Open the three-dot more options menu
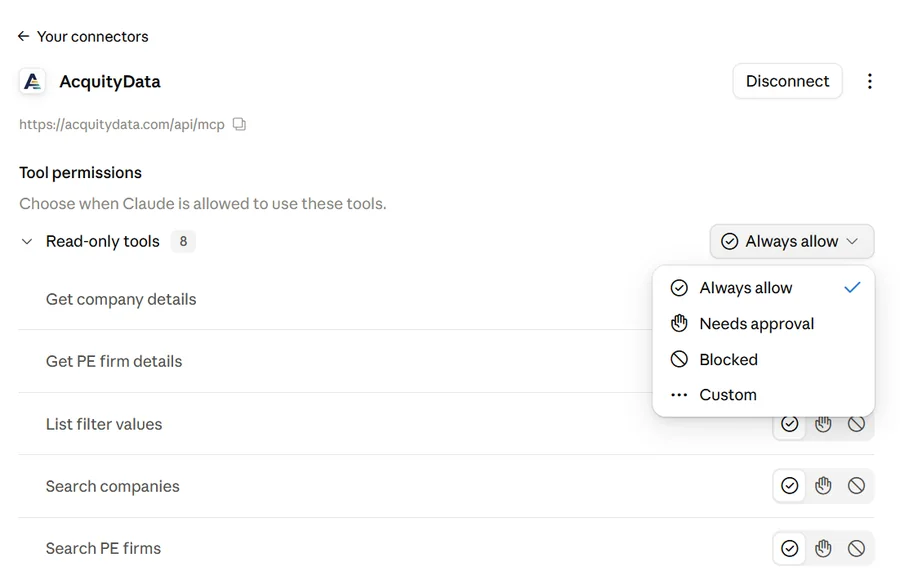Image resolution: width=900 pixels, height=571 pixels. (x=870, y=81)
